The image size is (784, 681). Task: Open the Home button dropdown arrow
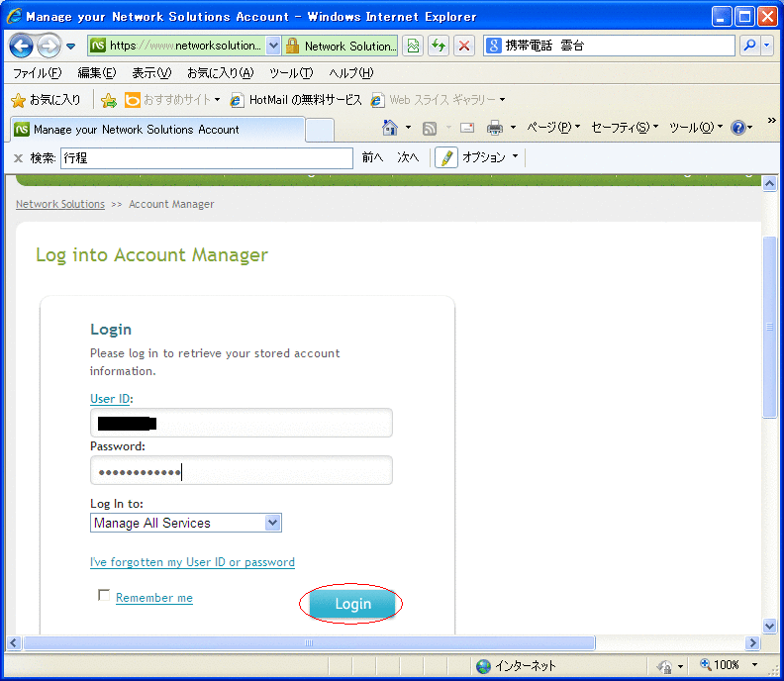pyautogui.click(x=408, y=128)
